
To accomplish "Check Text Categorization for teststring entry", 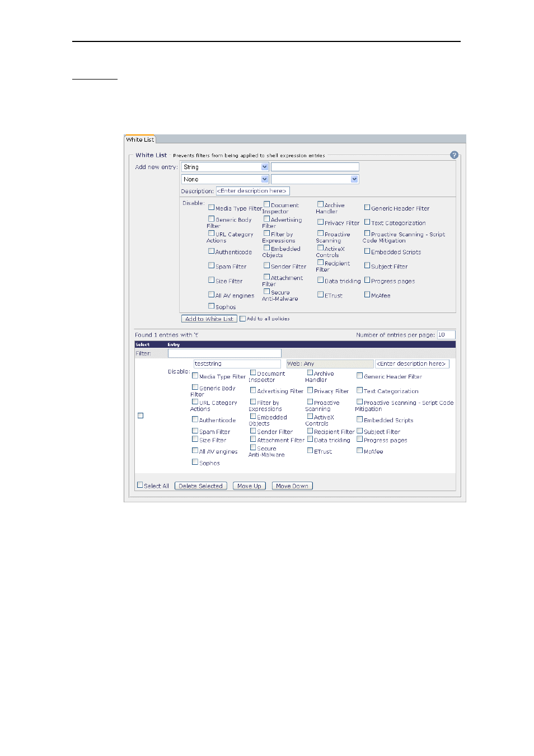I will [360, 390].
